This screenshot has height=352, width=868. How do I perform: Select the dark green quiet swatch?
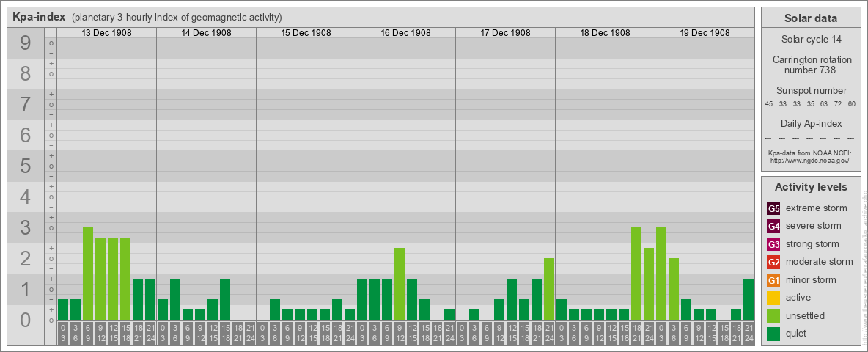[773, 334]
